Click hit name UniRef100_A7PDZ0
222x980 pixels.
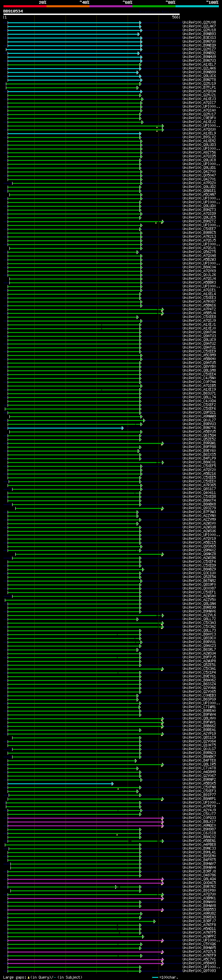[x=199, y=183]
